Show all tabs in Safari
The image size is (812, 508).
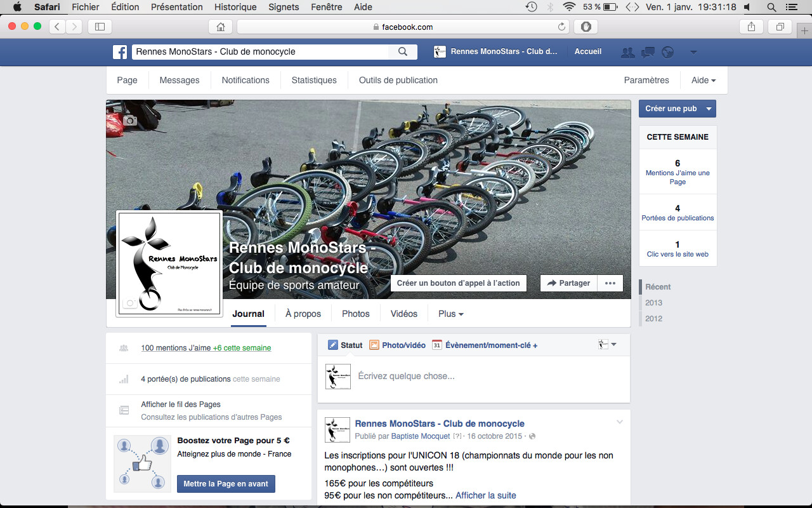pyautogui.click(x=780, y=27)
